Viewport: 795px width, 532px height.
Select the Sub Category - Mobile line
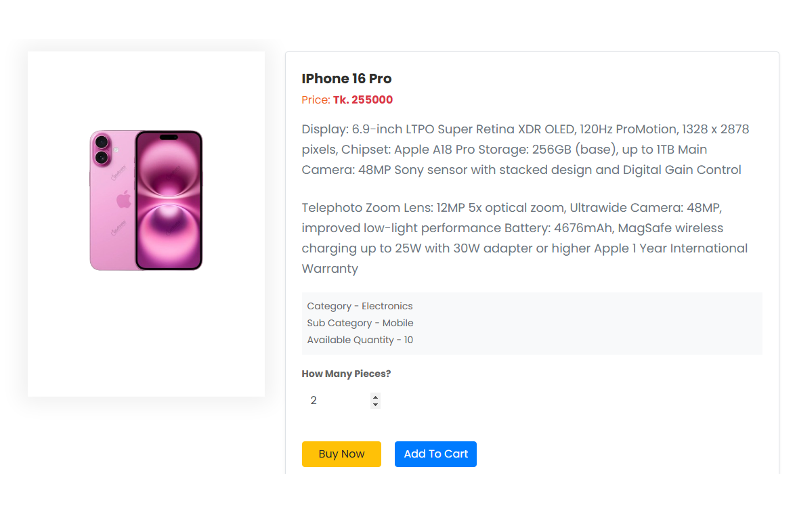(x=360, y=323)
